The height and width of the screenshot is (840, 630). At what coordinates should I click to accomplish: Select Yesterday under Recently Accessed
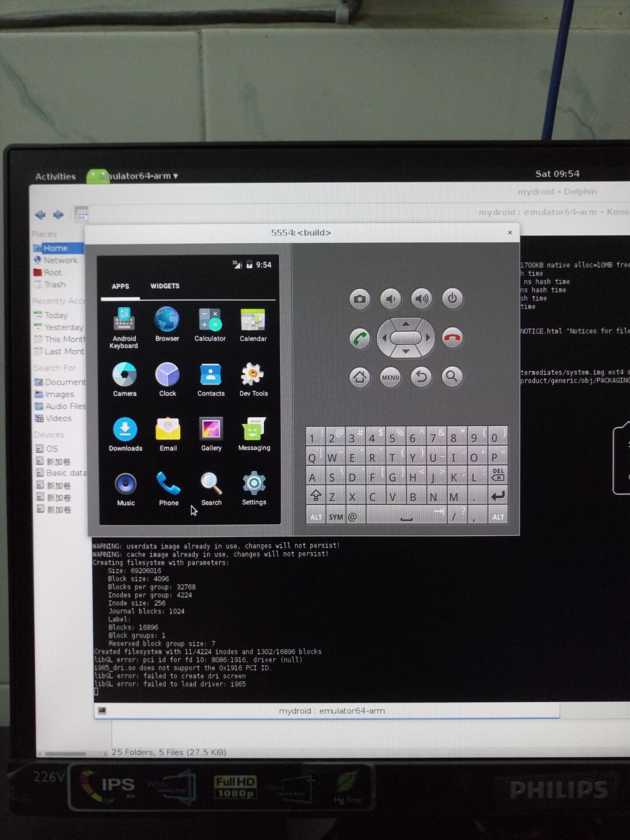[59, 328]
